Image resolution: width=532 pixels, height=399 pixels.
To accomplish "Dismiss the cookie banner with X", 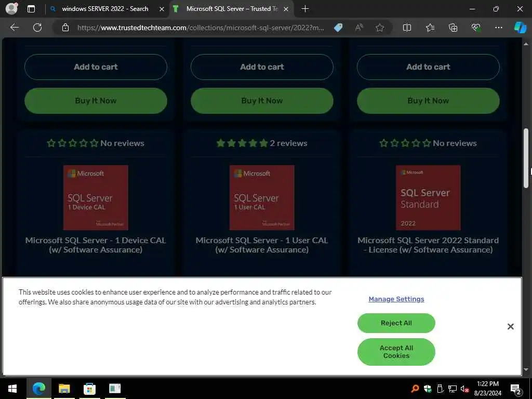I will tap(510, 326).
